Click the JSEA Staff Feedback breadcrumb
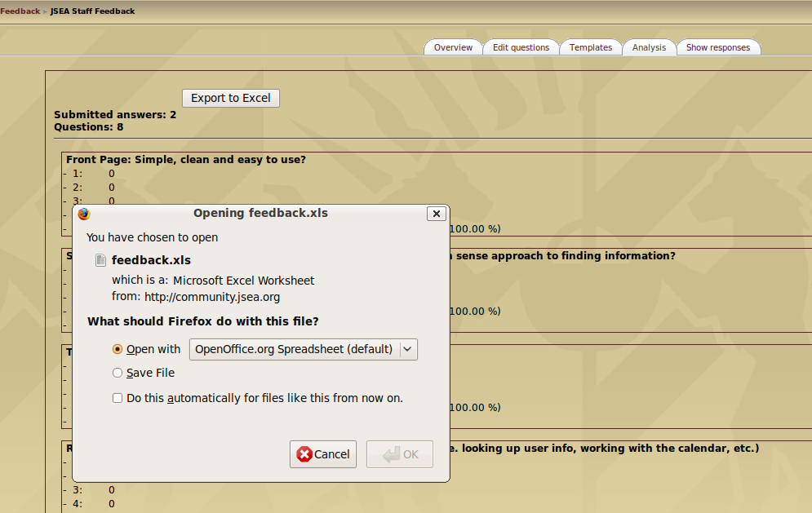Image resolution: width=812 pixels, height=513 pixels. [x=93, y=11]
